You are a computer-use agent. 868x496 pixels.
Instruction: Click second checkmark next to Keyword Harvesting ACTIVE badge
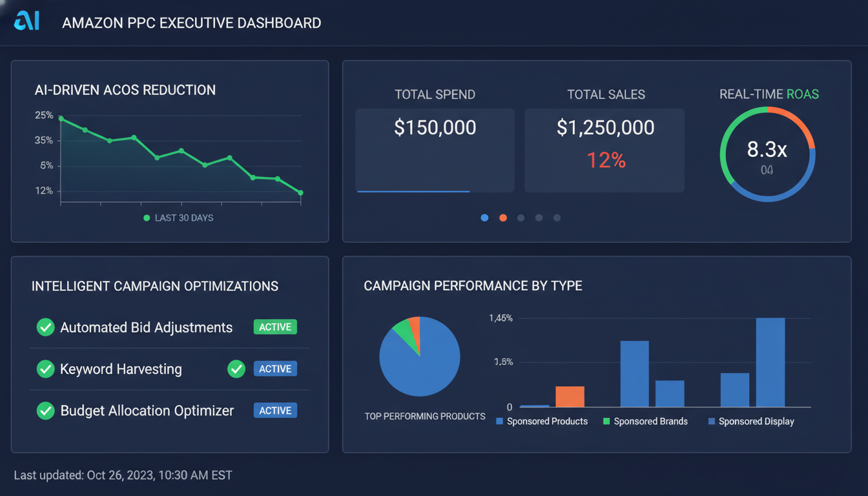click(236, 369)
